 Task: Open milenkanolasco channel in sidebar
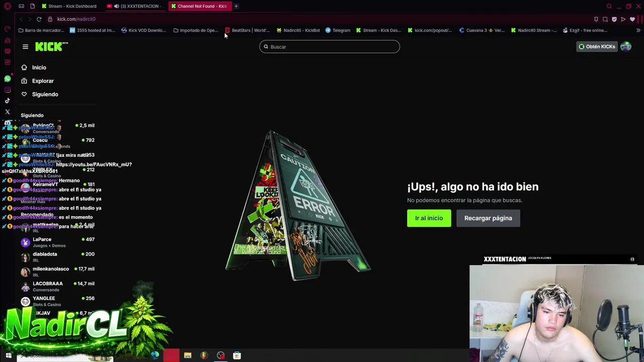(x=57, y=271)
